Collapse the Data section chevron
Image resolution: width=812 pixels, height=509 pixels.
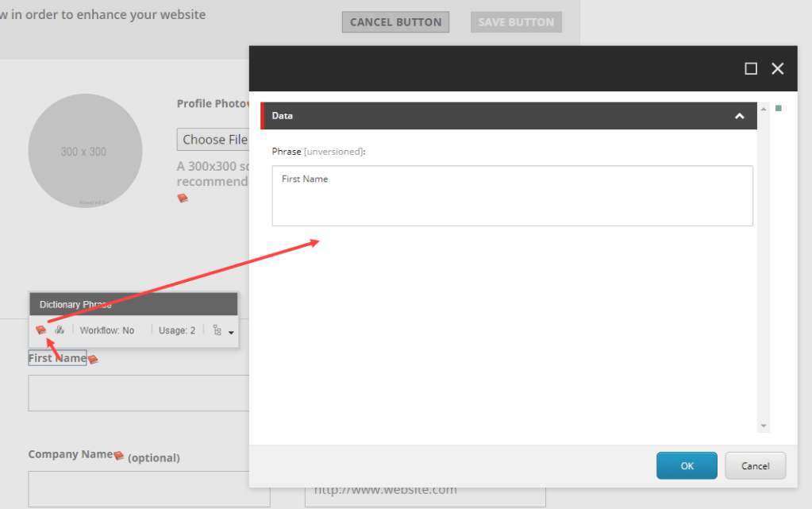740,116
